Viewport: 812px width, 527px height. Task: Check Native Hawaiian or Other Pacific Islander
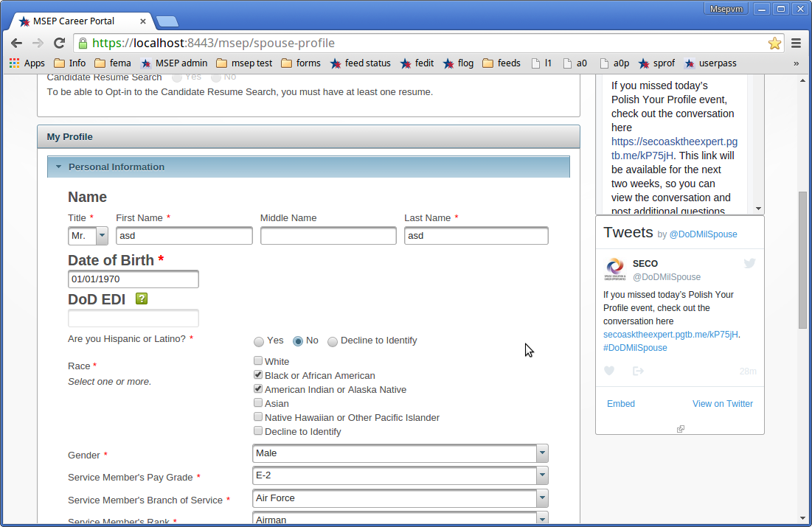click(258, 416)
